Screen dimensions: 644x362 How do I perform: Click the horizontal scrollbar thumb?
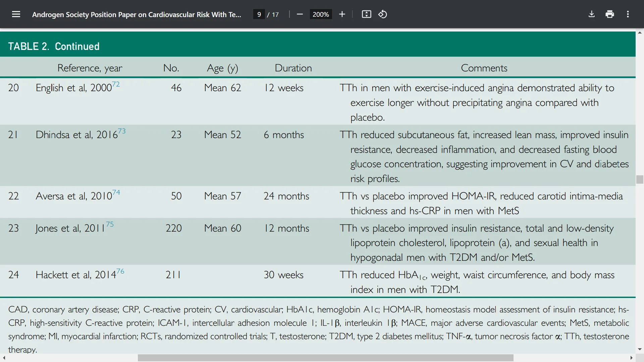(x=325, y=358)
